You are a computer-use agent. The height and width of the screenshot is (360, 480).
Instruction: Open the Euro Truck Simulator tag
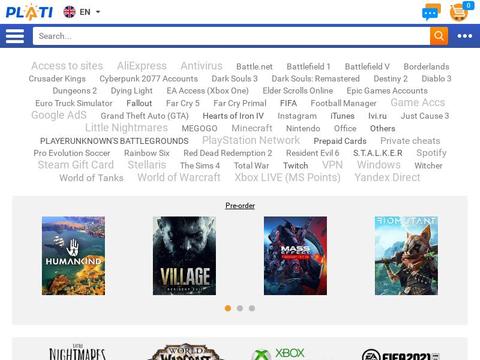(74, 103)
